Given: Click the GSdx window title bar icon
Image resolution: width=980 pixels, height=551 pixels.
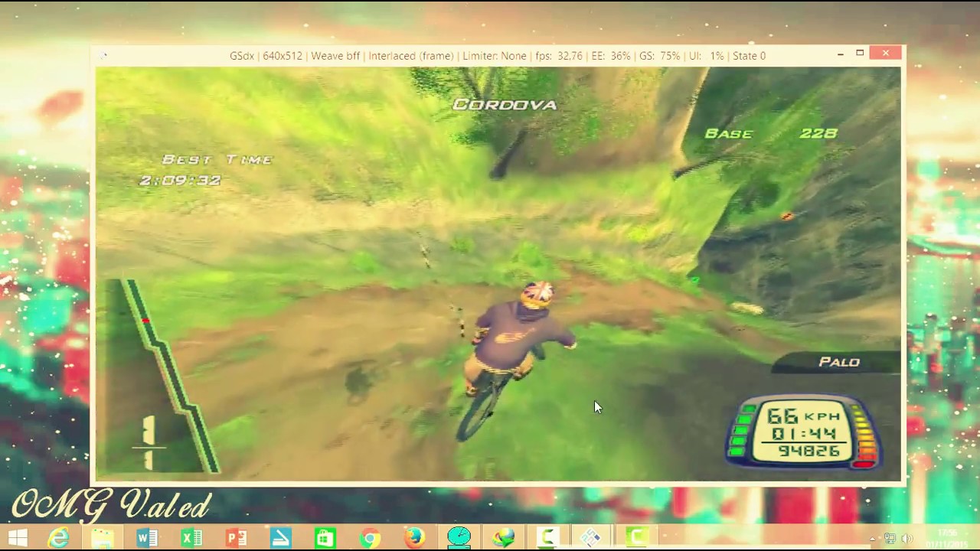Looking at the screenshot, I should 103,55.
